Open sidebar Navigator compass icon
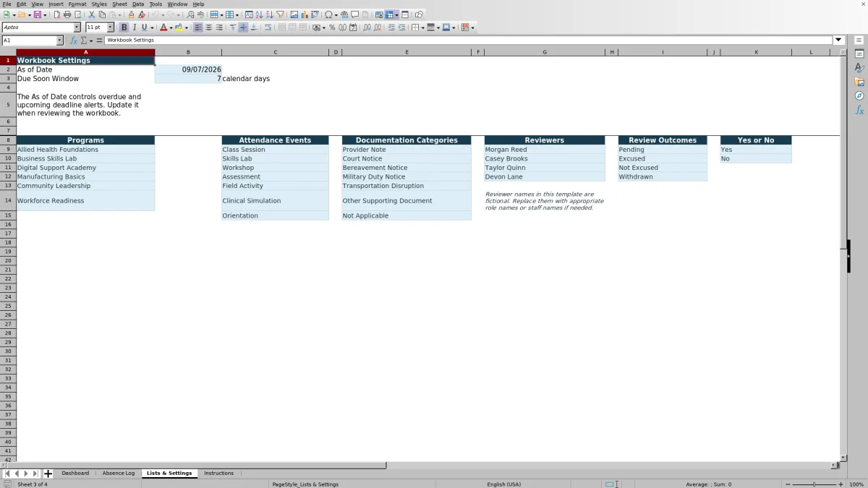 pos(859,96)
